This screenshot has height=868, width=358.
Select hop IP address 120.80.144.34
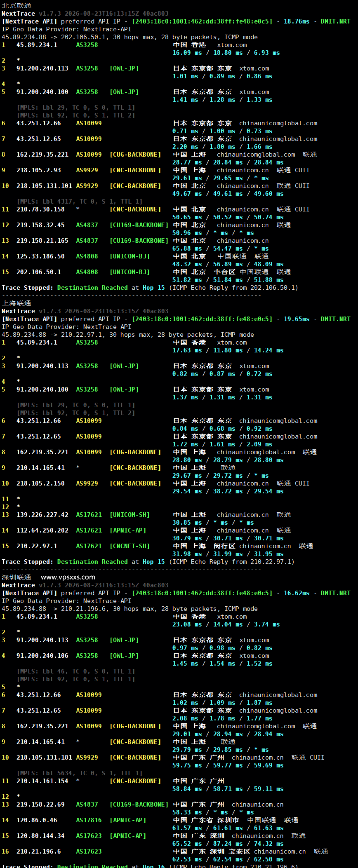[x=40, y=836]
